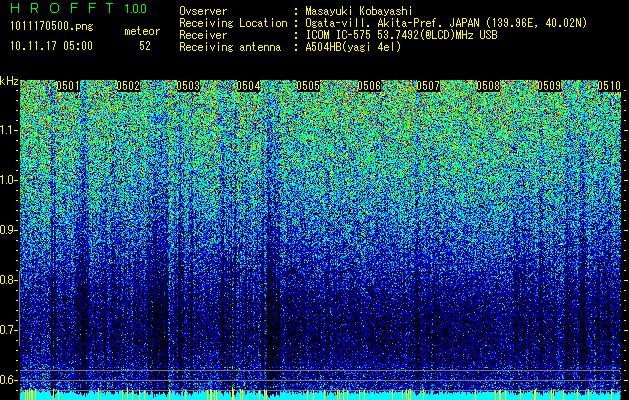Click the 0506 time marker

click(369, 86)
